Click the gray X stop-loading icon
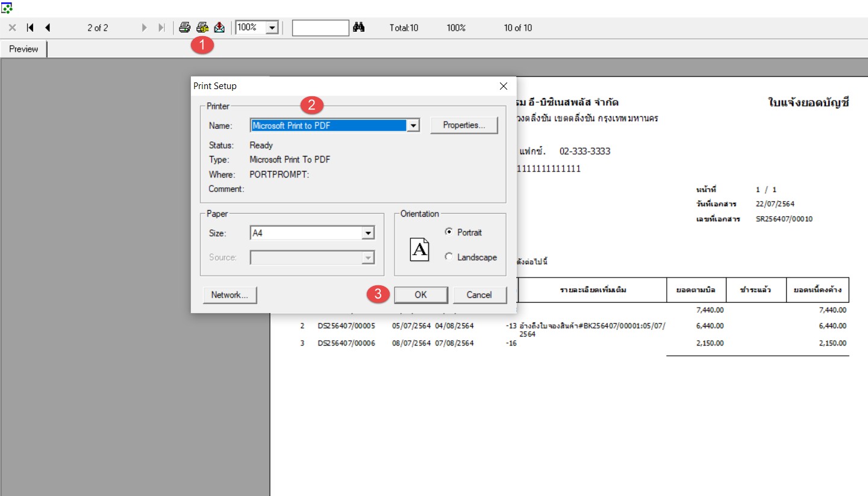This screenshot has height=496, width=868. (x=12, y=28)
